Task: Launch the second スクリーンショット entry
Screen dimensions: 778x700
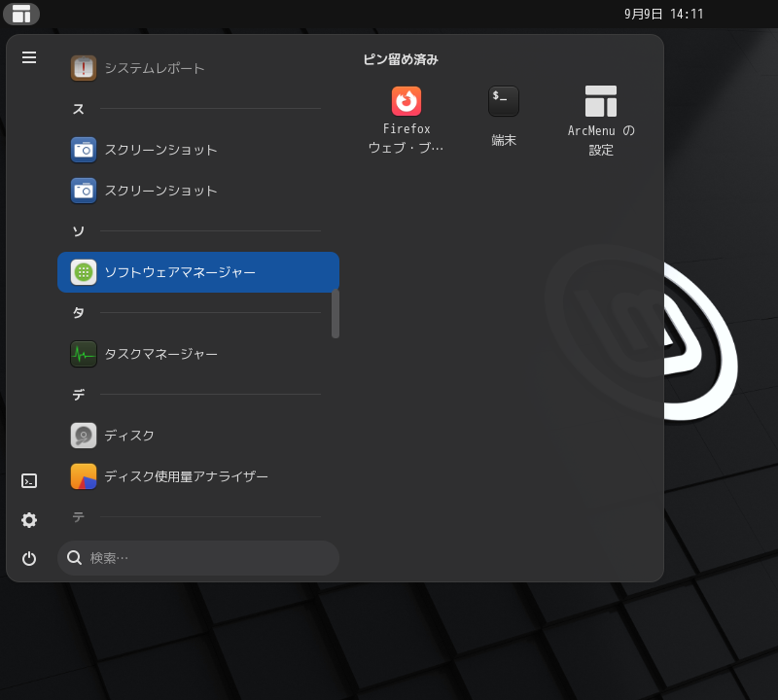Action: pos(198,191)
